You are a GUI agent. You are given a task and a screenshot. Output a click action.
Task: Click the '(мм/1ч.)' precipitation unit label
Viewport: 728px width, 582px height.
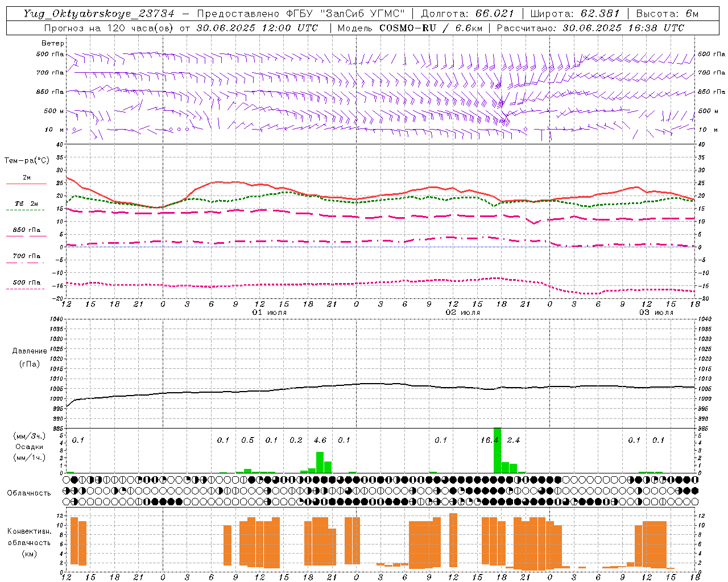(x=30, y=458)
